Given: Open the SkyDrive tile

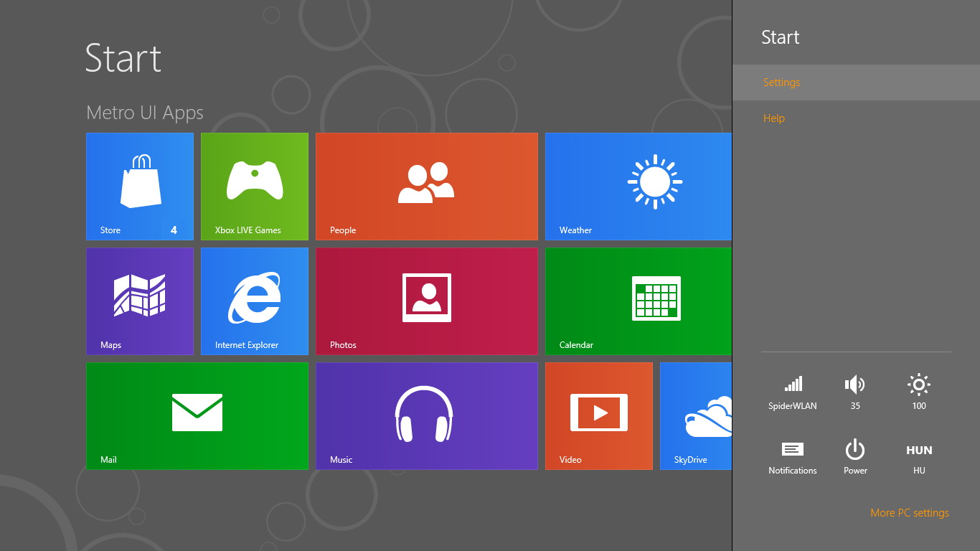Looking at the screenshot, I should tap(696, 416).
